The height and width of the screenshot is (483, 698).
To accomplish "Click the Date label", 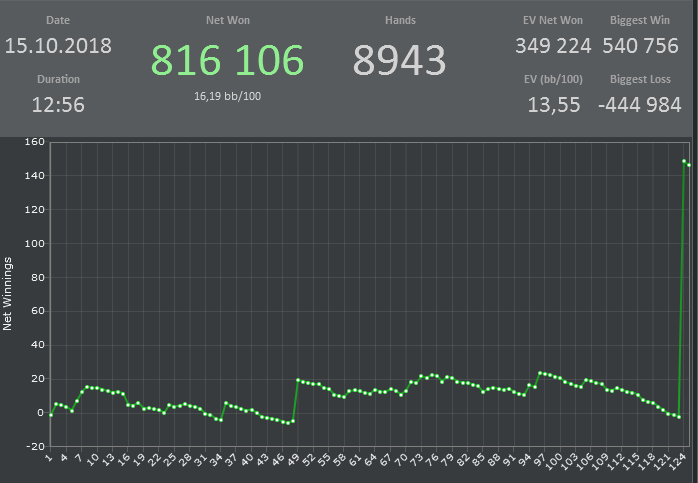I will click(x=58, y=20).
